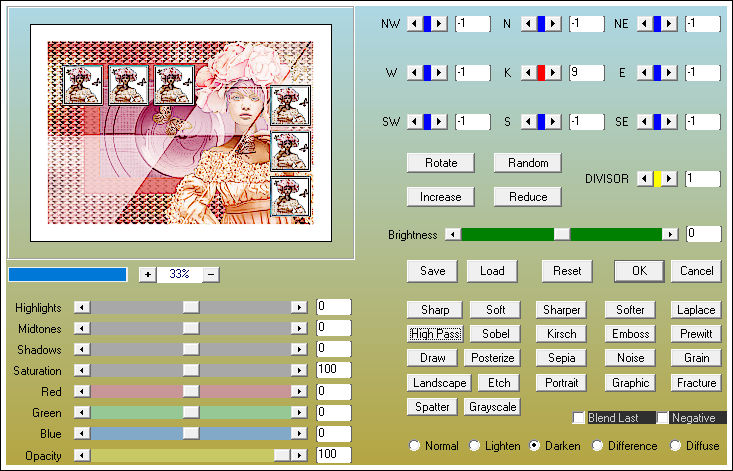The height and width of the screenshot is (471, 733).
Task: Confirm with the OK button
Action: tap(639, 271)
